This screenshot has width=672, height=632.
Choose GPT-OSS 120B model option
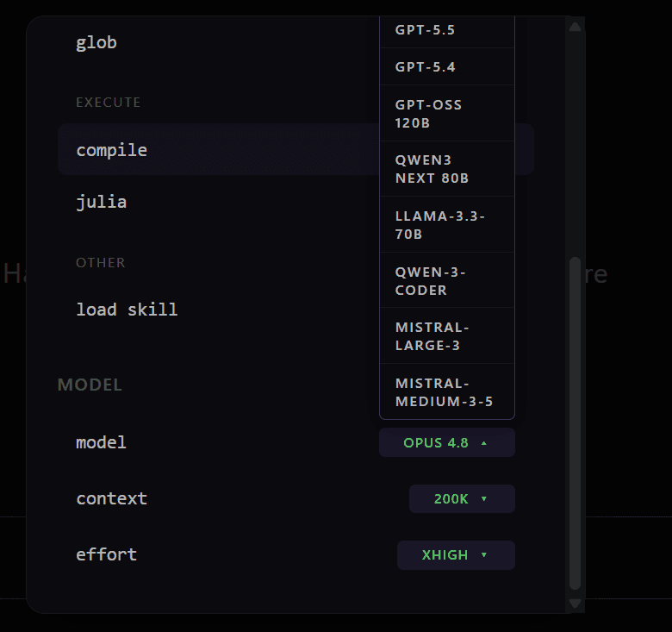[447, 114]
